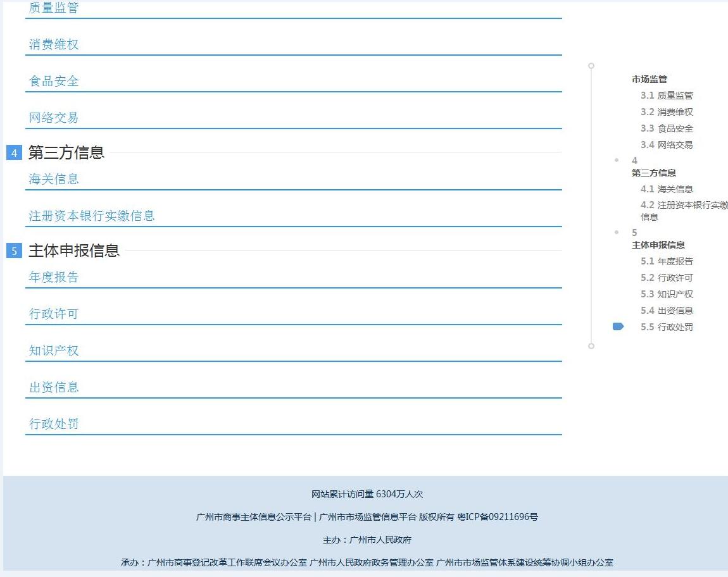Jump to 5.1 年度报告 in side navigation
Viewport: 728px width, 577px height.
[667, 261]
